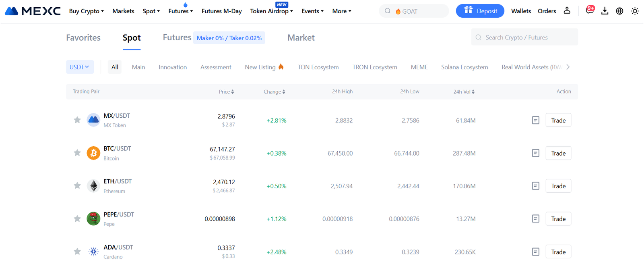
Task: Open the Buy Crypto dropdown menu
Action: tap(86, 11)
